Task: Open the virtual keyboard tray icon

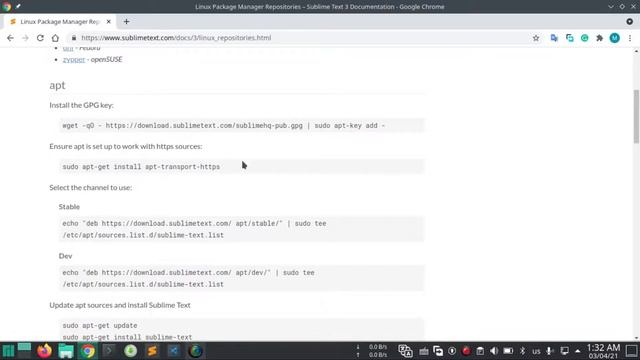Action: pos(424,351)
